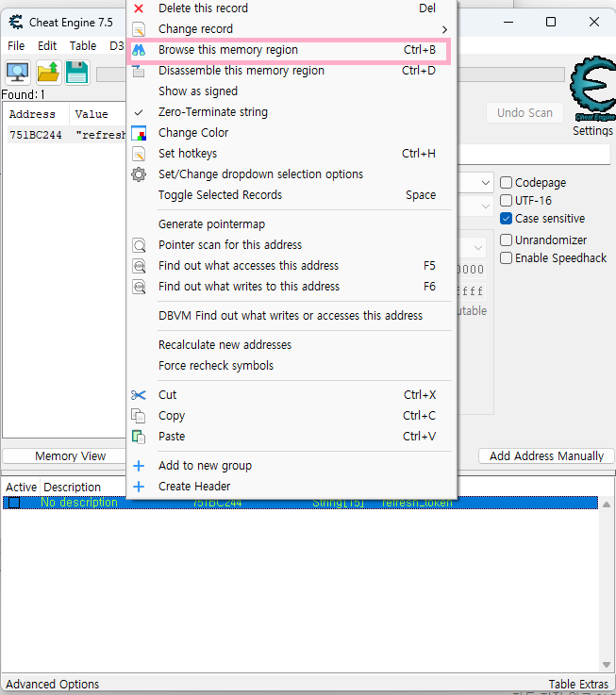Select found address 751BC244 row
This screenshot has width=616, height=695.
[x=67, y=135]
